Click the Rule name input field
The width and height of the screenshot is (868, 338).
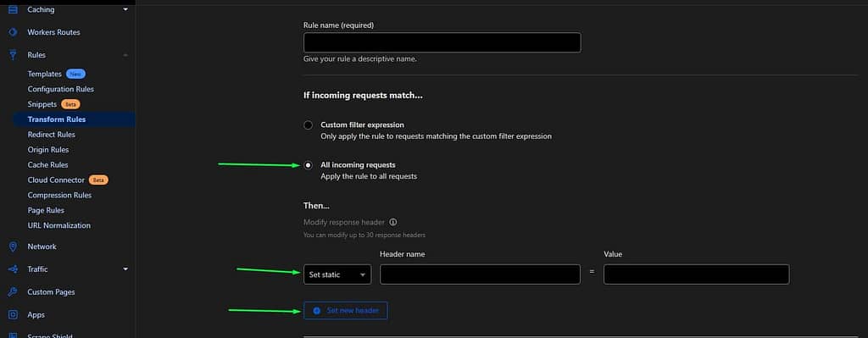442,42
